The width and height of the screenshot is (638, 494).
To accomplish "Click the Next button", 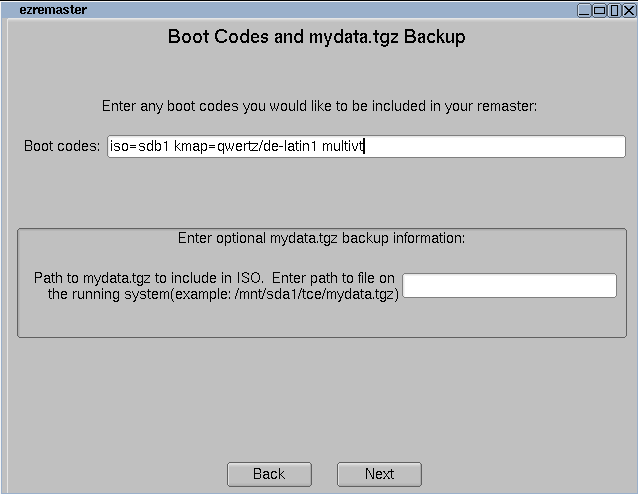I will (x=379, y=474).
